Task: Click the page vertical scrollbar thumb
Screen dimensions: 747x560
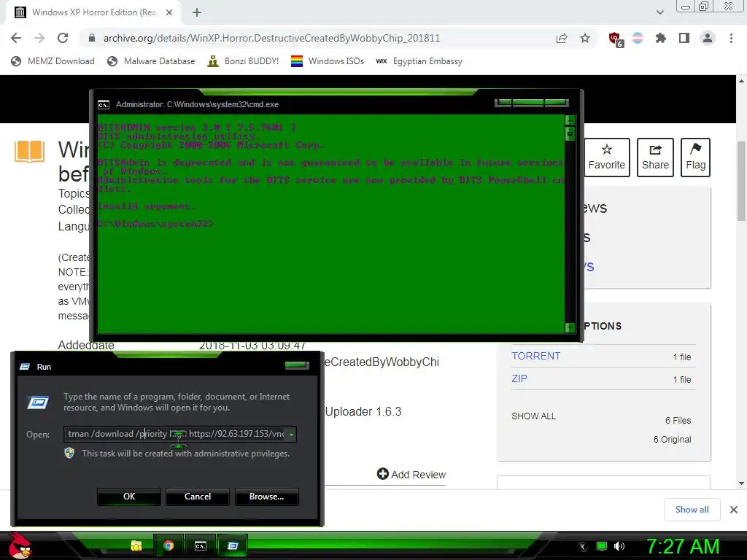Action: pos(741,180)
